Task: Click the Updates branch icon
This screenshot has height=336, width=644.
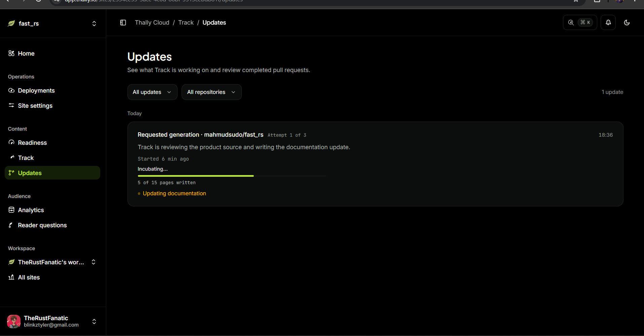Action: click(11, 173)
